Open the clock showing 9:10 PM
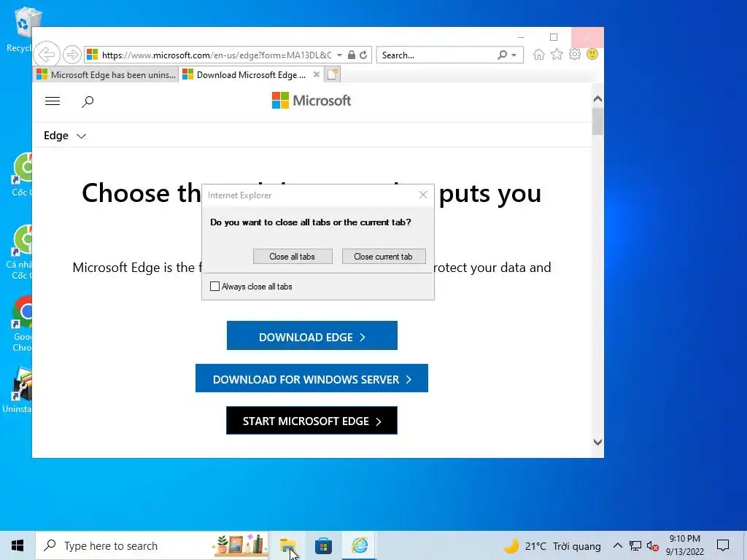 point(684,545)
